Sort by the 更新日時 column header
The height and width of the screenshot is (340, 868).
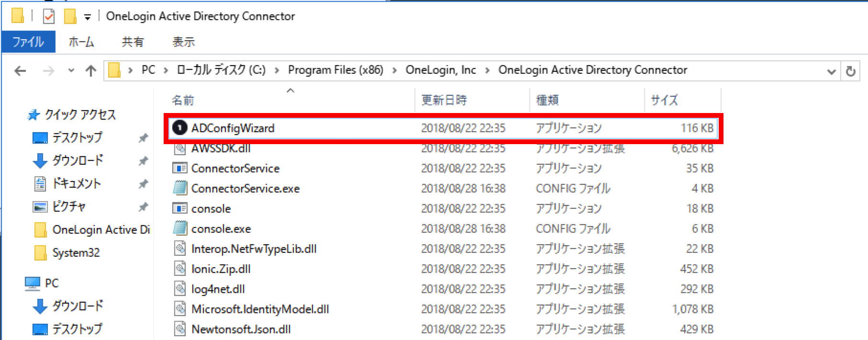tap(444, 101)
